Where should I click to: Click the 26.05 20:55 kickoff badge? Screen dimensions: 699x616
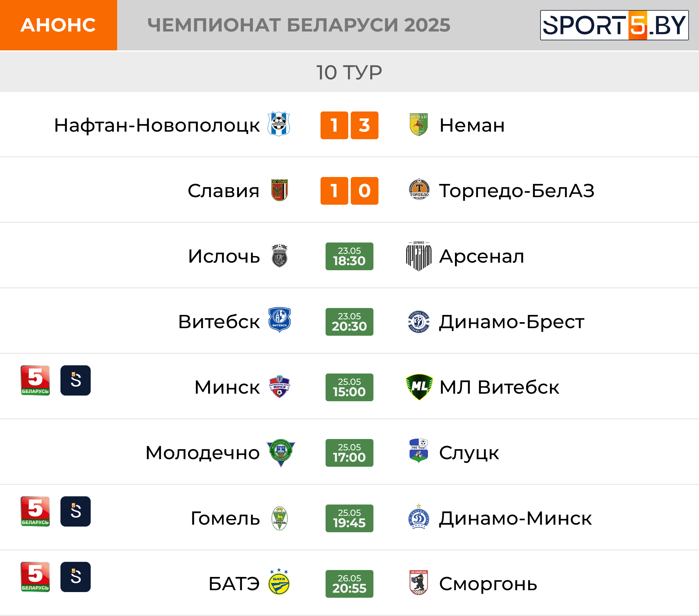tap(349, 584)
